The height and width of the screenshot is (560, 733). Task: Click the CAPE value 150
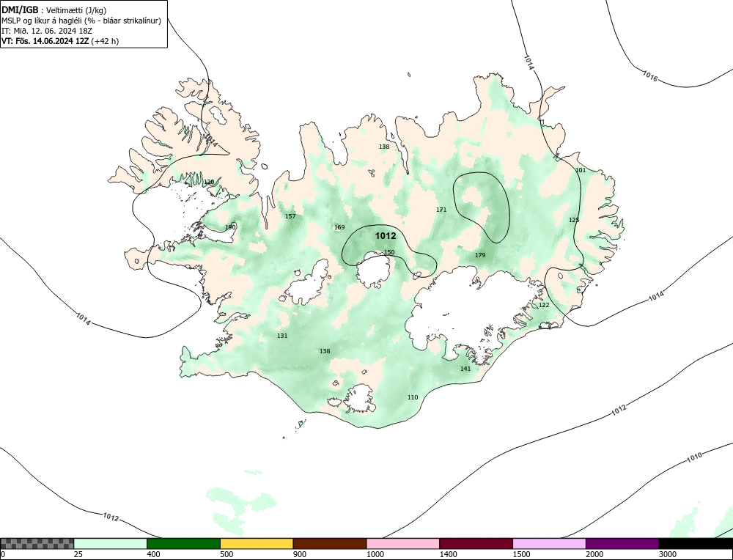[389, 252]
